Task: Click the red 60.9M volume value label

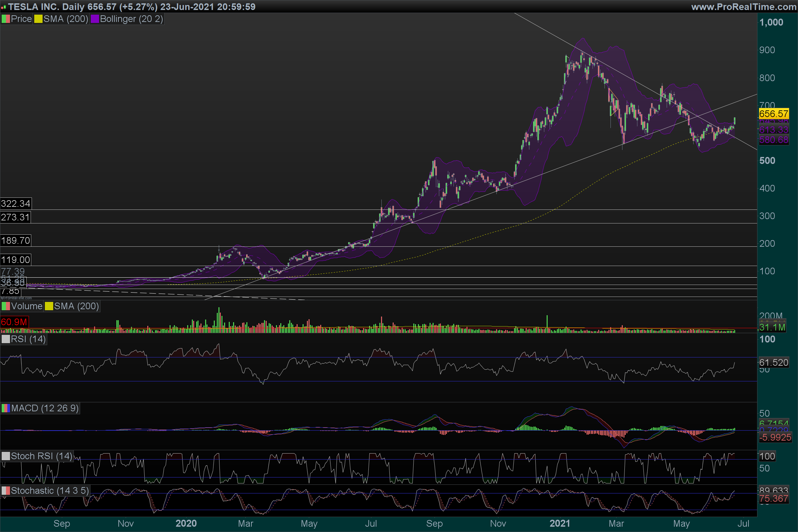Action: click(x=14, y=322)
